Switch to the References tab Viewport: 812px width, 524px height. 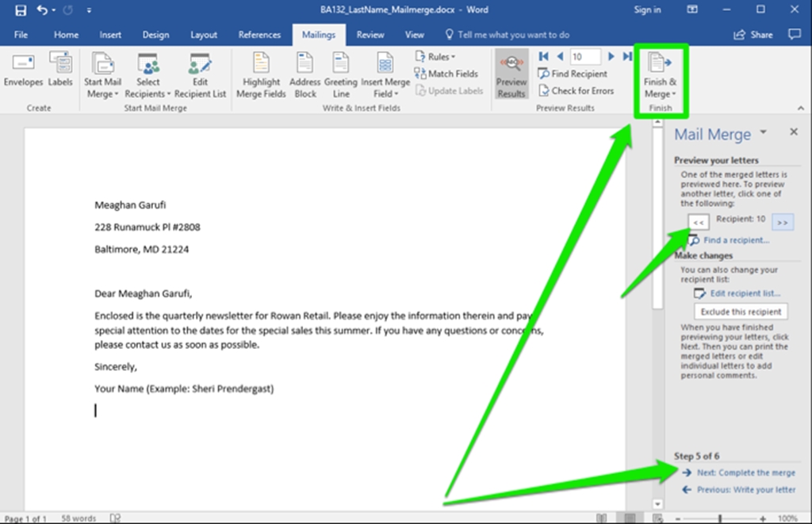[259, 35]
